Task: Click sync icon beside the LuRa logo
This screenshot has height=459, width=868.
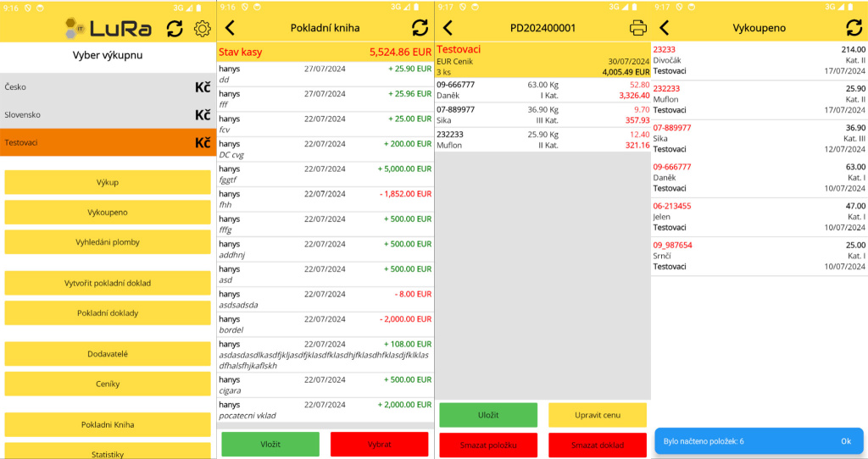Action: click(175, 29)
